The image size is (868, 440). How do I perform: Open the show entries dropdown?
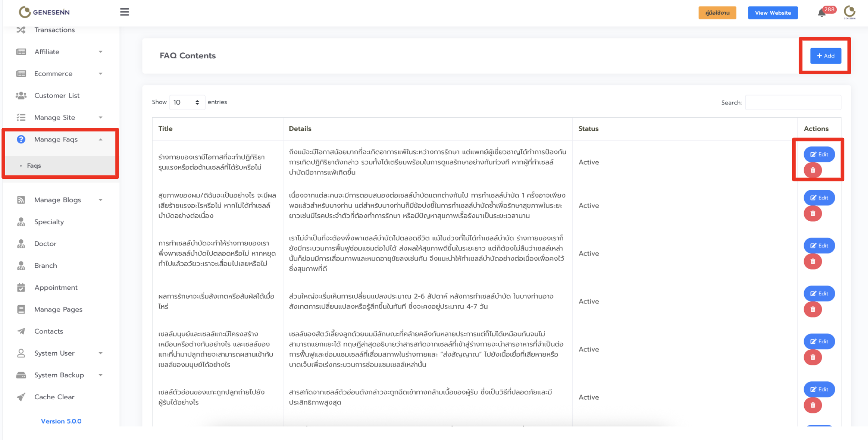pyautogui.click(x=187, y=102)
